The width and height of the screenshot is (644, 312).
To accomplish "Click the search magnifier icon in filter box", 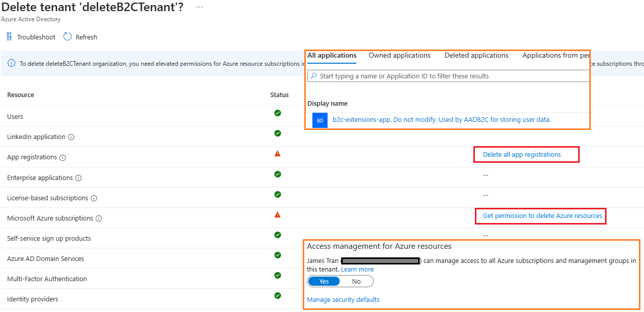I will (314, 76).
